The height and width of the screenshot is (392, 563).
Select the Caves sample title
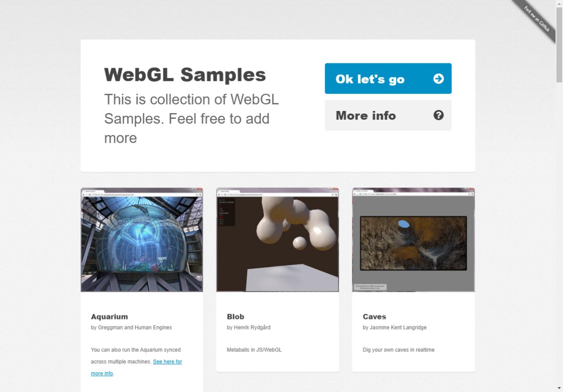pyautogui.click(x=374, y=317)
